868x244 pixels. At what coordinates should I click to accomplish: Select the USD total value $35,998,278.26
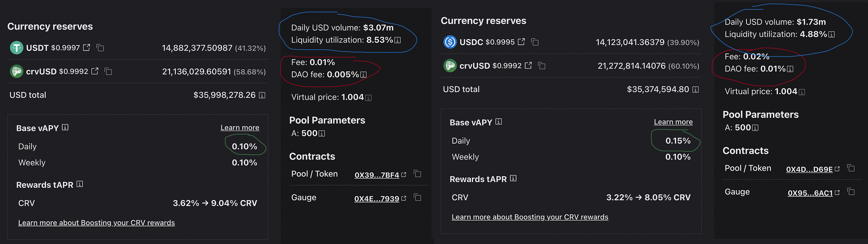(225, 95)
